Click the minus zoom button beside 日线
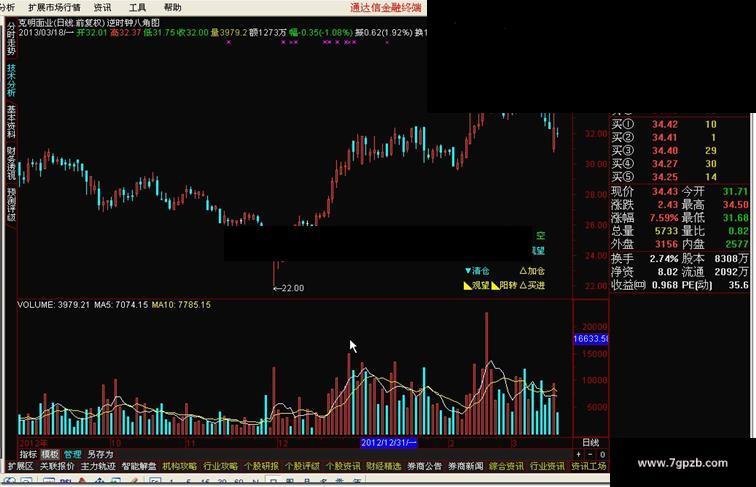Viewport: 756px width, 487px height. pos(590,454)
